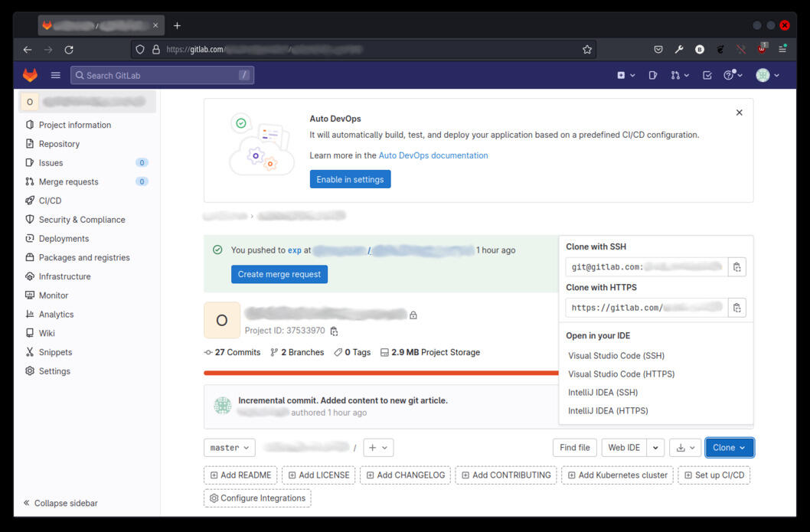Toggle the Clone dropdown button

pos(730,448)
